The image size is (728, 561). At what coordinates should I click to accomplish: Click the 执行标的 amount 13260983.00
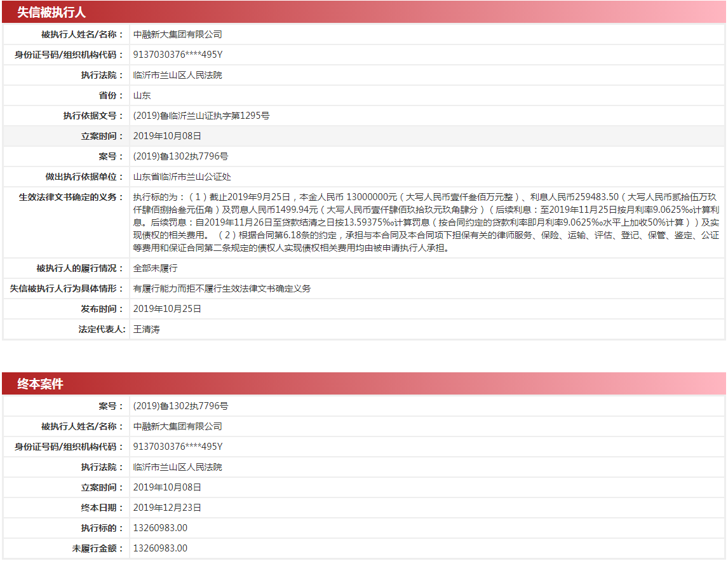coord(160,528)
